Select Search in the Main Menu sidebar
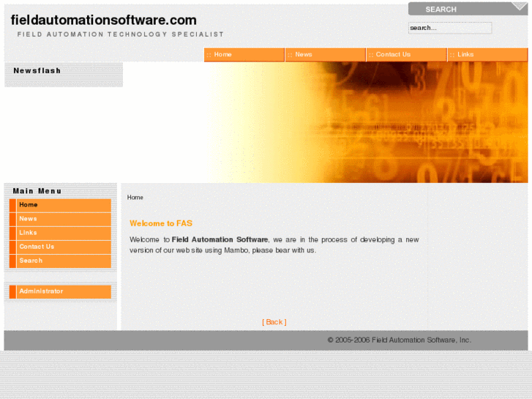 click(x=60, y=261)
